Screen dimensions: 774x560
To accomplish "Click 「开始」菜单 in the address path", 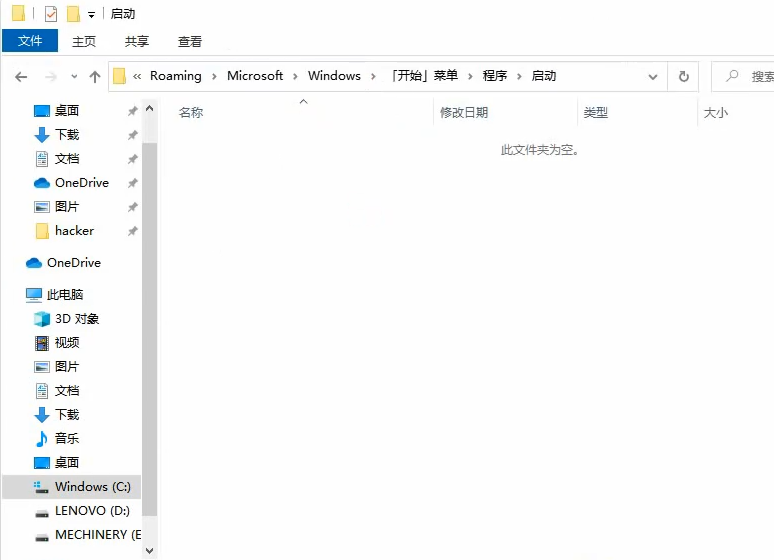I will pos(425,76).
